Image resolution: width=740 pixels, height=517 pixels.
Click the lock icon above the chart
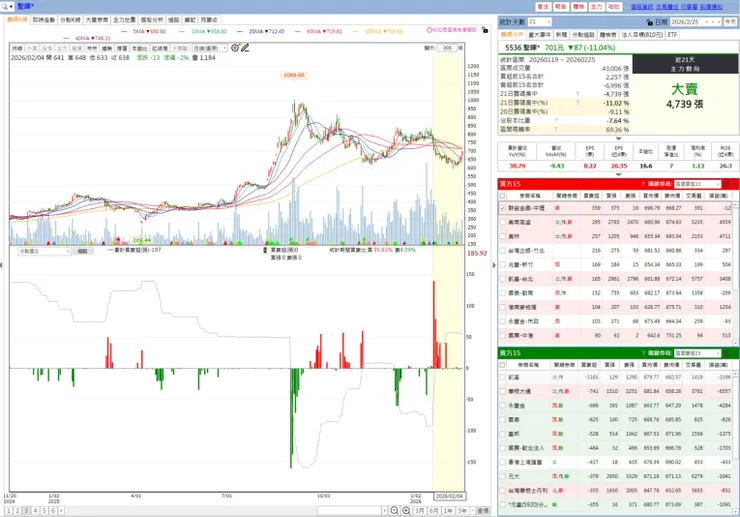(485, 30)
